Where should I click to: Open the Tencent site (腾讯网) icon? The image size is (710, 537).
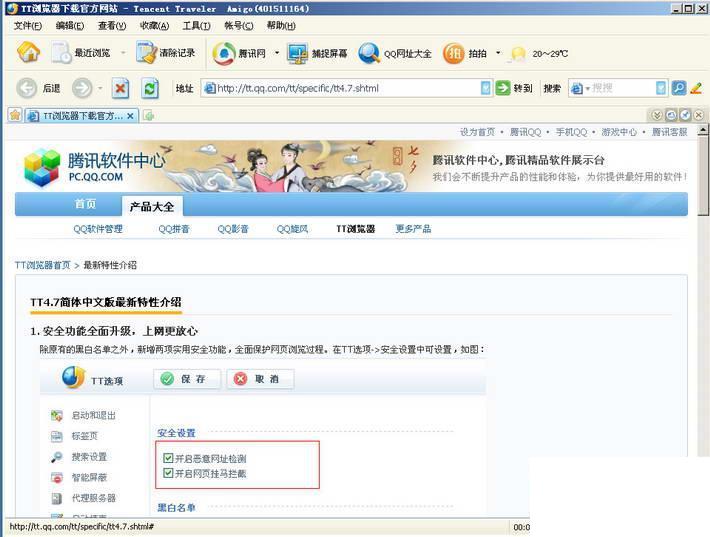(224, 53)
